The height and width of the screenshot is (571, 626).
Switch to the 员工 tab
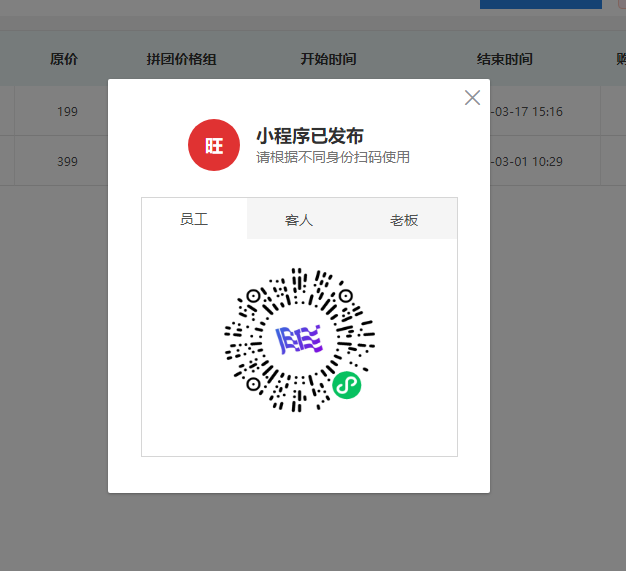click(194, 219)
